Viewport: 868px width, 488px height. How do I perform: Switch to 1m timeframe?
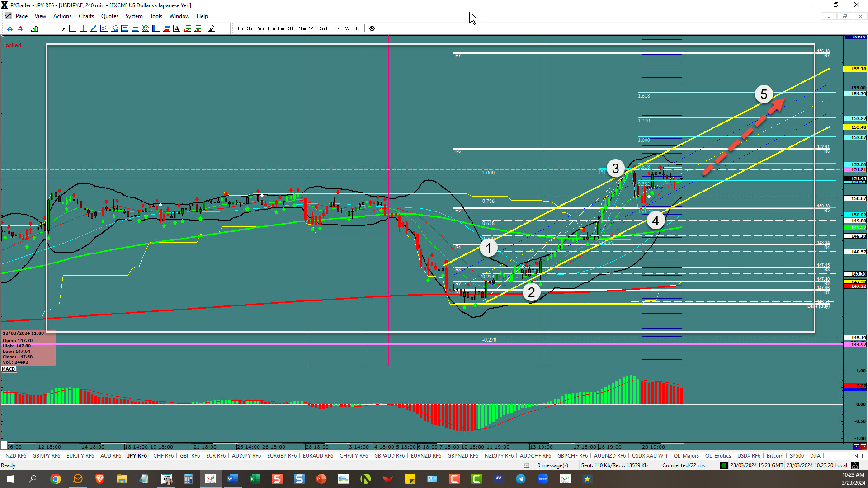240,28
